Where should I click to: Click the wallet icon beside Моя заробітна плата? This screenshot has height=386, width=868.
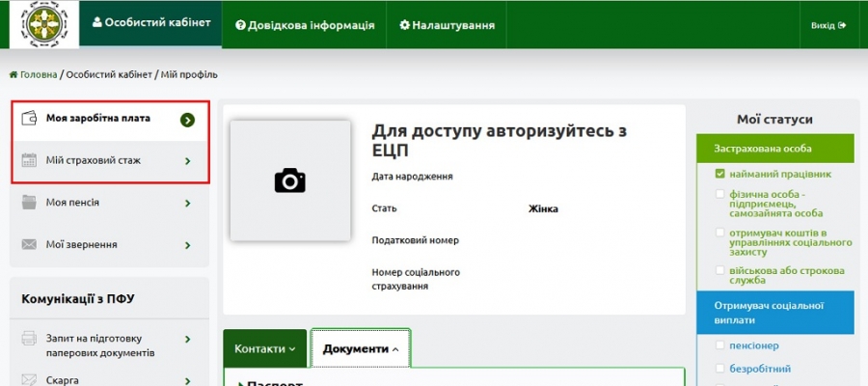[x=29, y=119]
